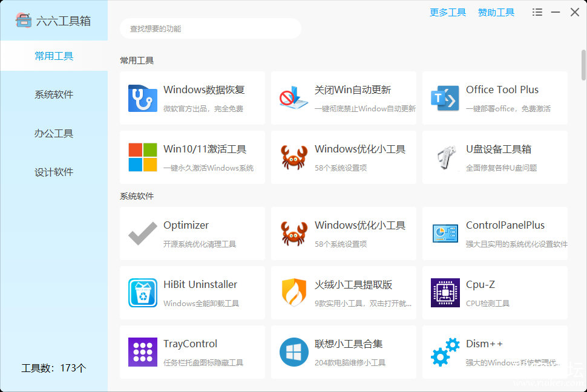The width and height of the screenshot is (587, 392).
Task: Click the 开源系统优化清理工具 description
Action: [x=200, y=244]
